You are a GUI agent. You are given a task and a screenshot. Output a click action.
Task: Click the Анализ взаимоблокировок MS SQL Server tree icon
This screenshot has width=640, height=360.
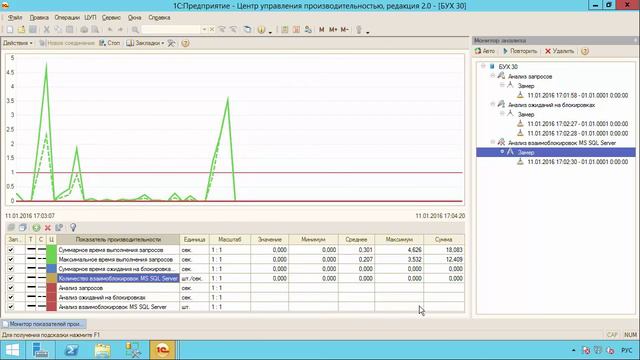[501, 142]
